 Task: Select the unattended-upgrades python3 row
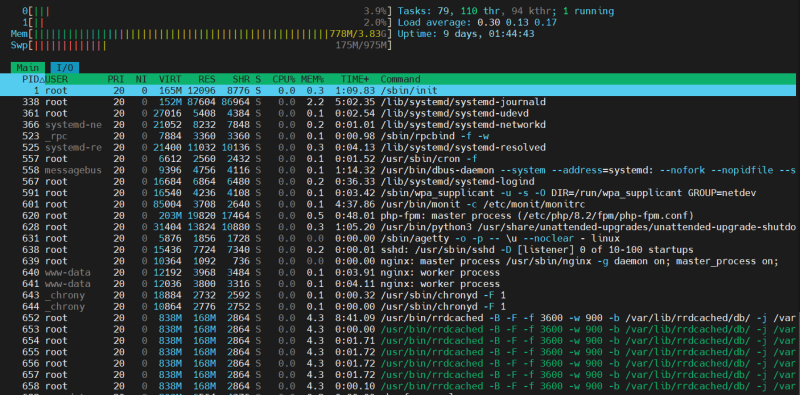(398, 227)
